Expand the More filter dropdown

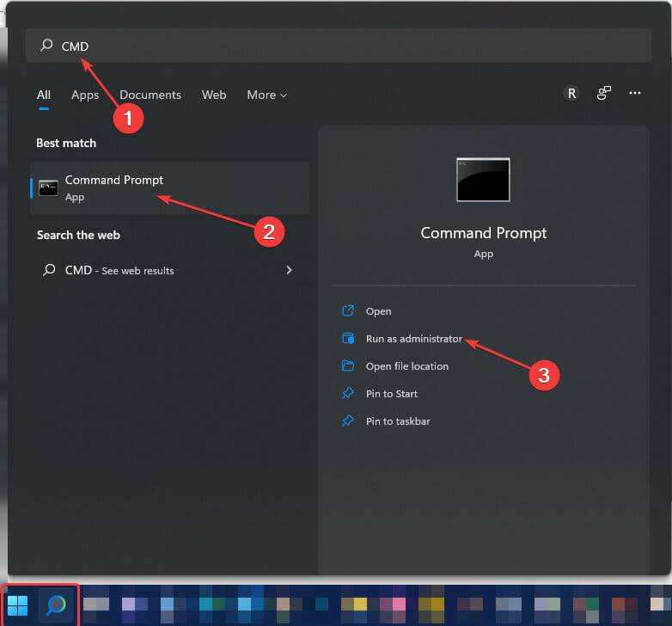[x=266, y=95]
